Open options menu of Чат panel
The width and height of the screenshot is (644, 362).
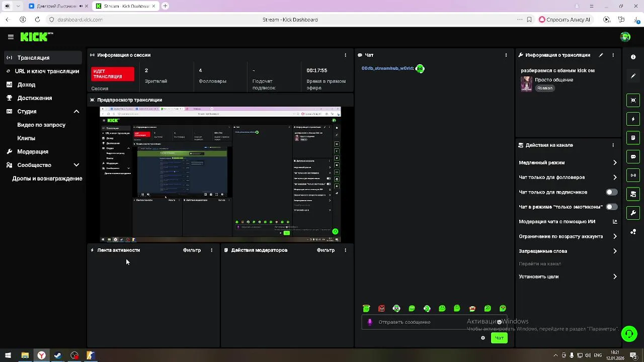coord(506,55)
